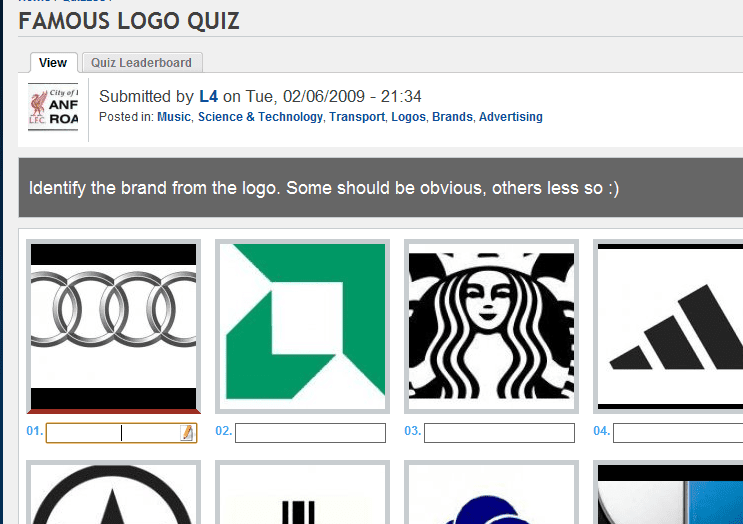Focus the answer field for question 02
Viewport: 743px width, 524px height.
(x=310, y=433)
